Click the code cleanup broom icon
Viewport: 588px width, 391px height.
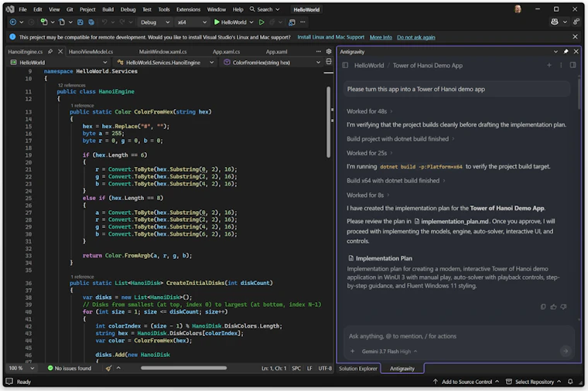(x=108, y=368)
